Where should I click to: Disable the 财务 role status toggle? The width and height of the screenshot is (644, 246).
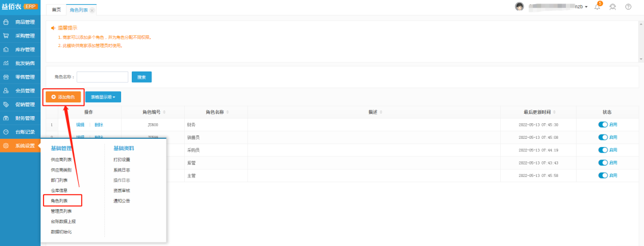(603, 124)
